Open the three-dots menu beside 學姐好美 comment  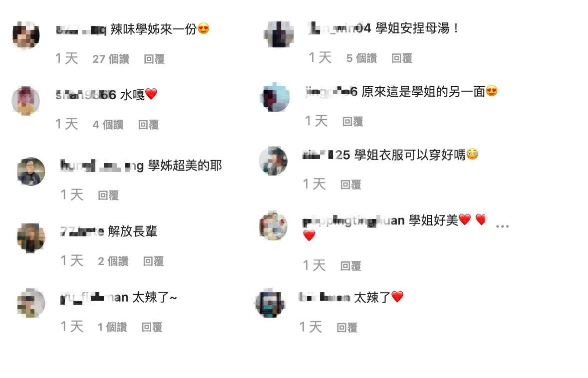click(x=502, y=226)
